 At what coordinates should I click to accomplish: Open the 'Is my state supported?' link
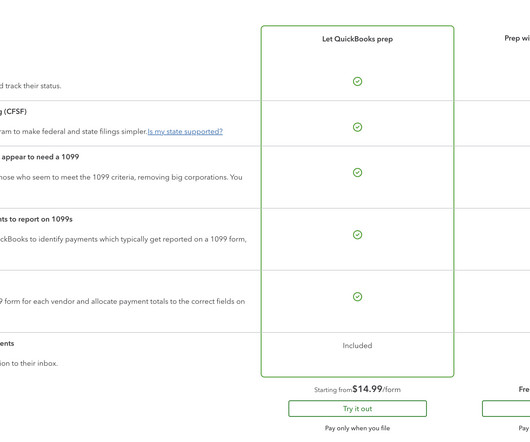(x=185, y=131)
